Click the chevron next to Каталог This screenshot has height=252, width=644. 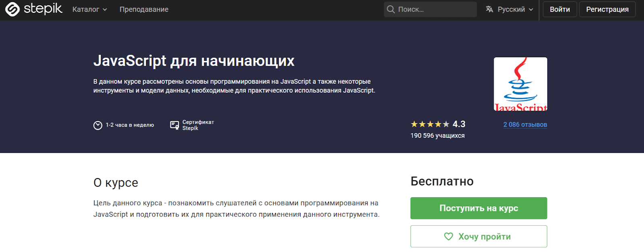[105, 10]
